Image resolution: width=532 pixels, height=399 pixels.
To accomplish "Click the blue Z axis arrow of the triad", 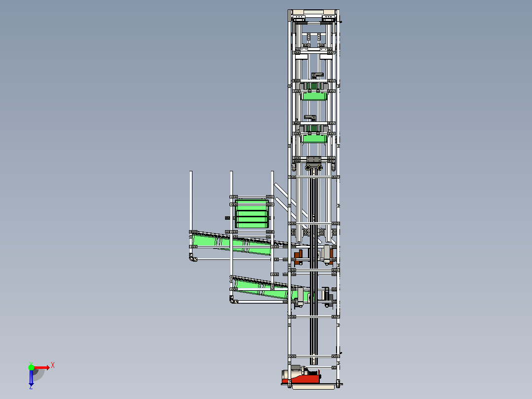I will pos(31,378).
